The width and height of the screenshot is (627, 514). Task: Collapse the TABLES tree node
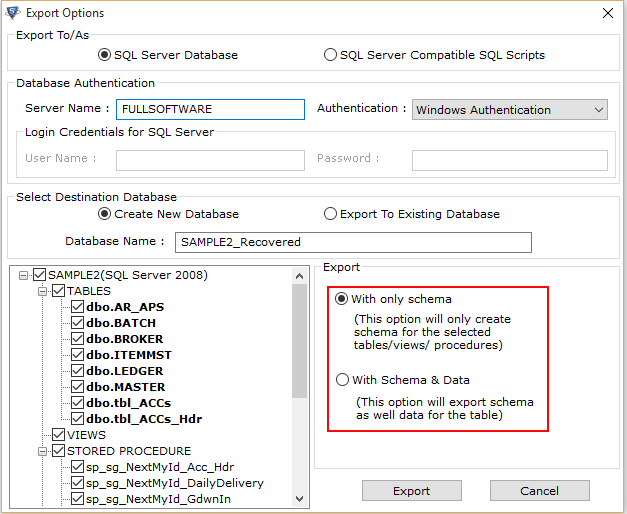point(42,292)
